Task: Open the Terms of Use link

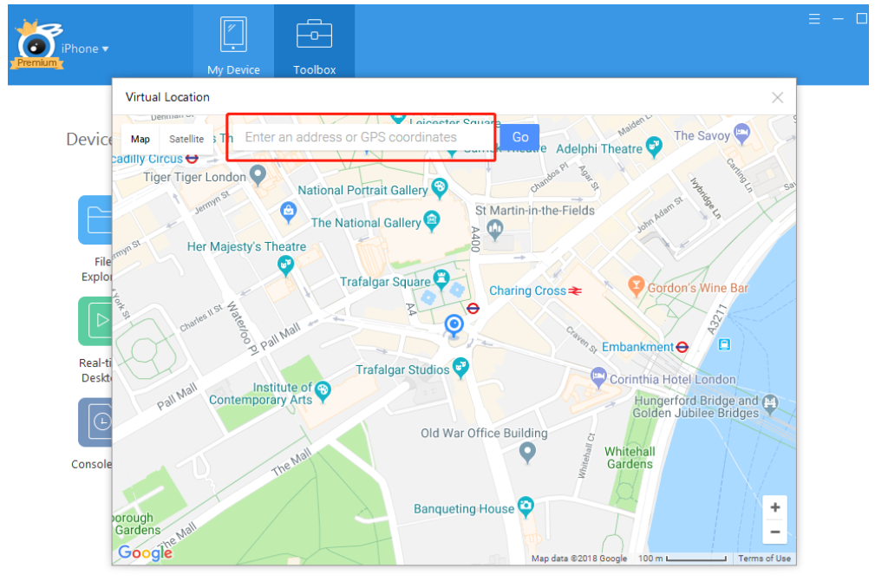Action: [764, 559]
